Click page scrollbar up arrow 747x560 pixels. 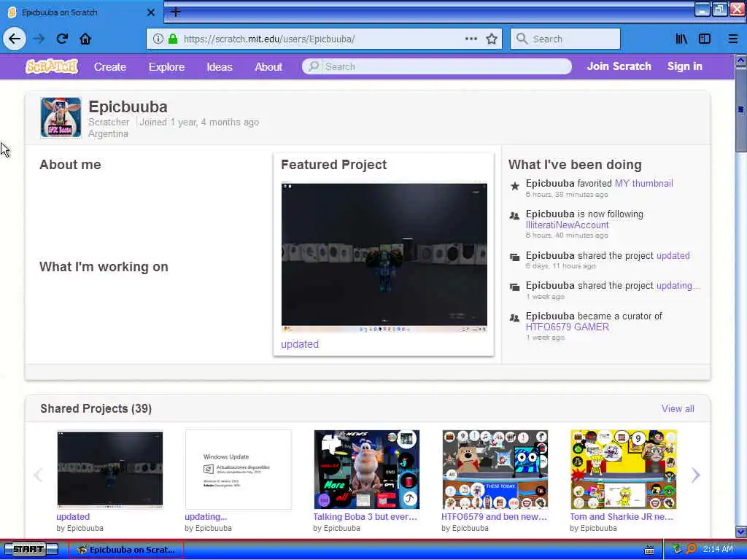coord(741,61)
